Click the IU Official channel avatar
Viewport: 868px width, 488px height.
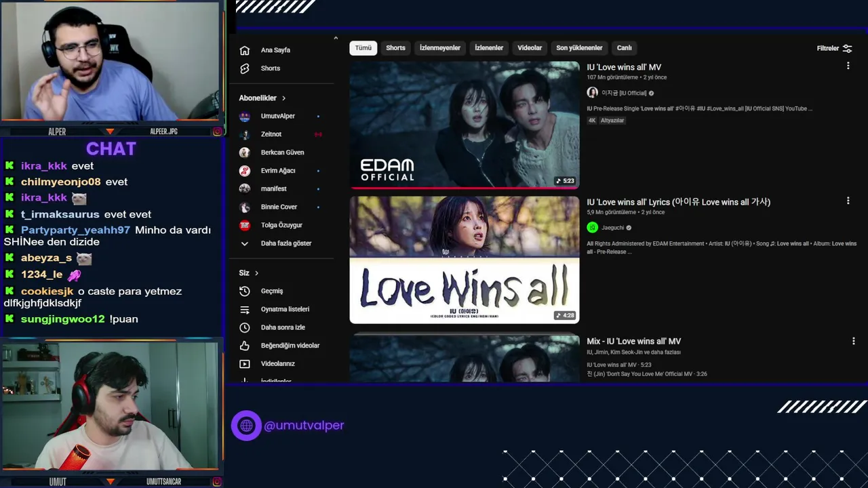(592, 93)
